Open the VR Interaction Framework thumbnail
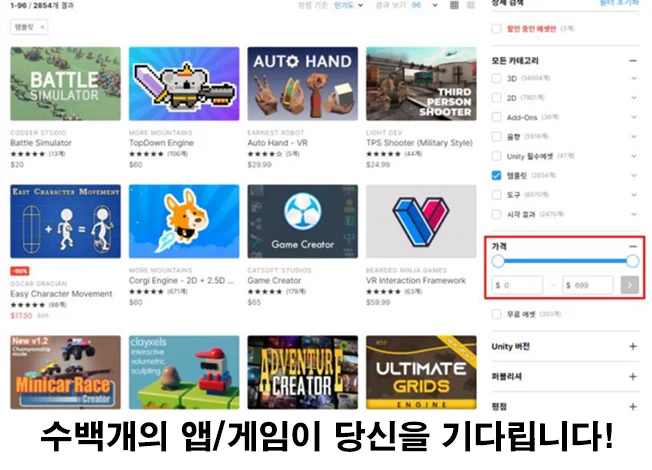The height and width of the screenshot is (470, 652). (x=421, y=221)
